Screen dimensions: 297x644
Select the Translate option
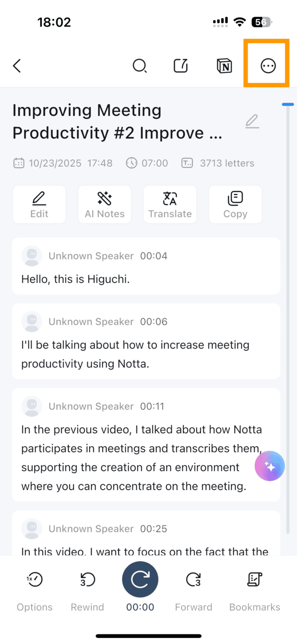170,205
